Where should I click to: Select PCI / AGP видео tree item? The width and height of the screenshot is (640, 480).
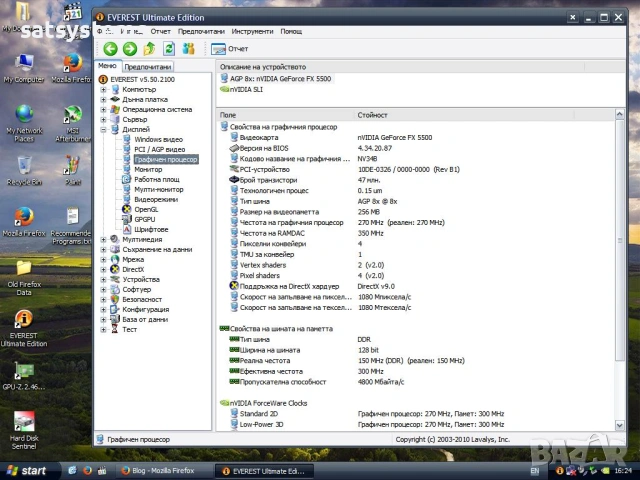(160, 149)
